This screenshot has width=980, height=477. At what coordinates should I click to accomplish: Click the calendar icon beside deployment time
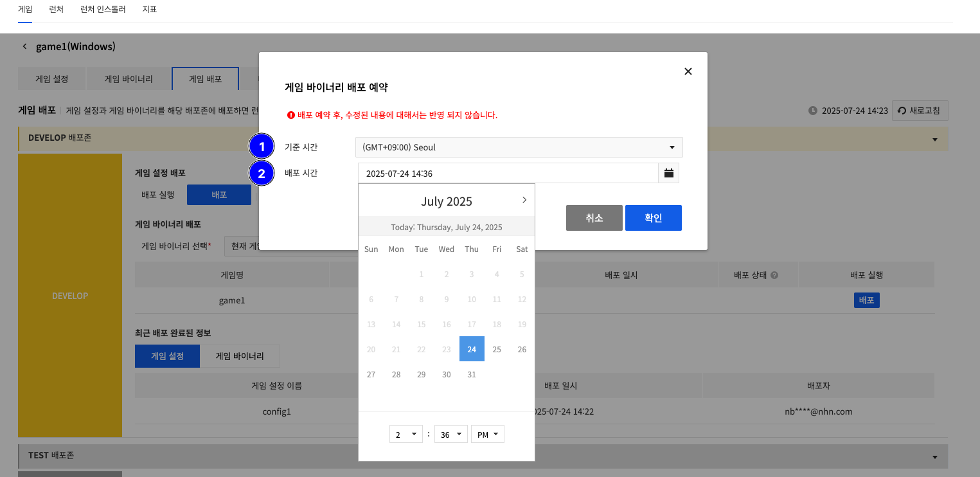pyautogui.click(x=668, y=173)
